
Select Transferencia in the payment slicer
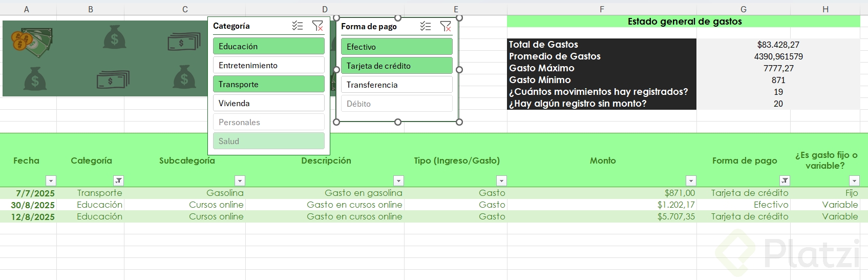[x=396, y=85]
